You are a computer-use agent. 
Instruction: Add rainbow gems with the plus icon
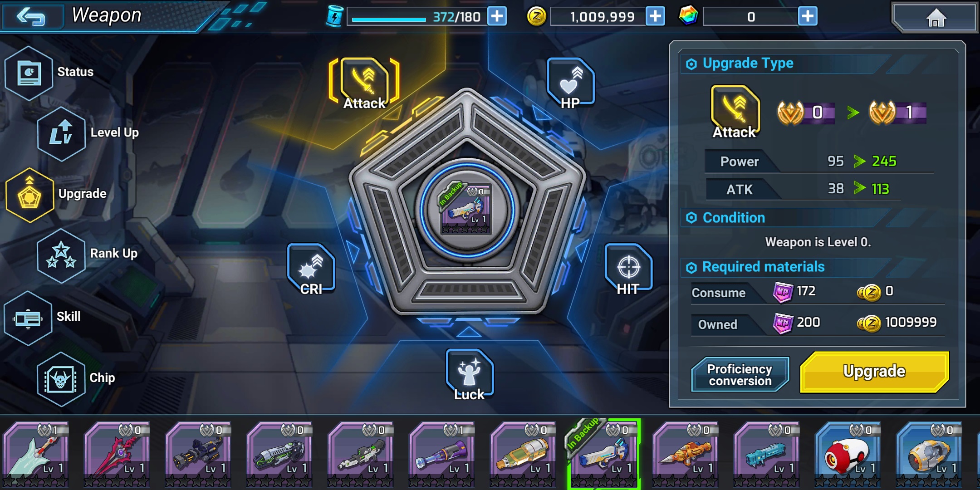[808, 16]
